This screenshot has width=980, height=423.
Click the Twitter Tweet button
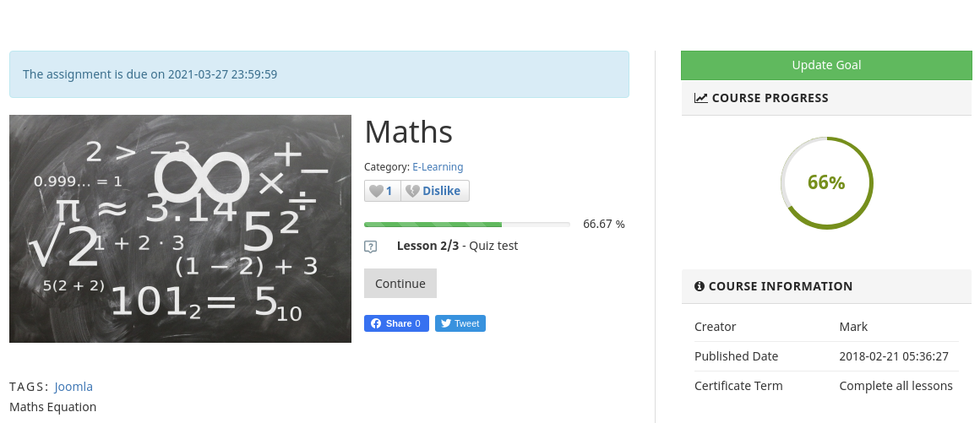(460, 323)
